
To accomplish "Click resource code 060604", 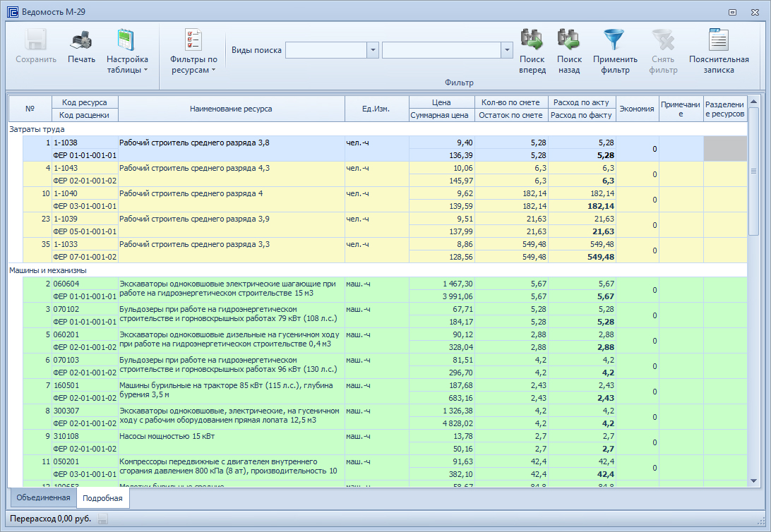I will tap(66, 284).
